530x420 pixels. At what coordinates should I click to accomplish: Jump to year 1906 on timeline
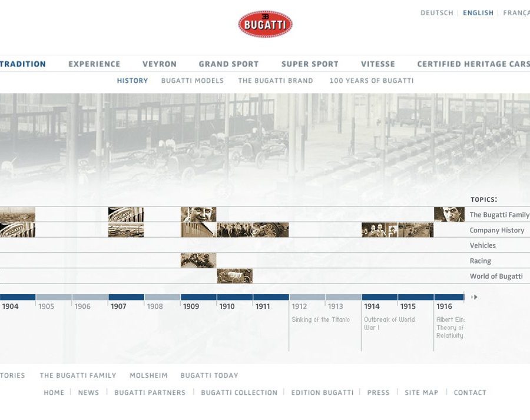pos(82,306)
